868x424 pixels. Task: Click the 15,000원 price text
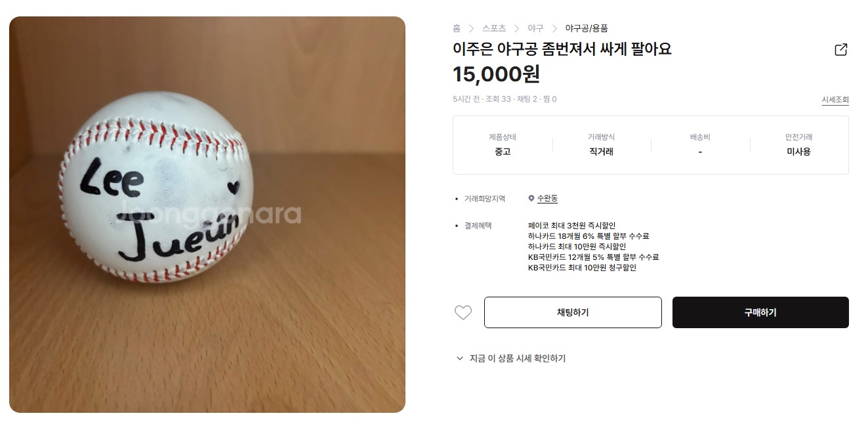click(496, 74)
